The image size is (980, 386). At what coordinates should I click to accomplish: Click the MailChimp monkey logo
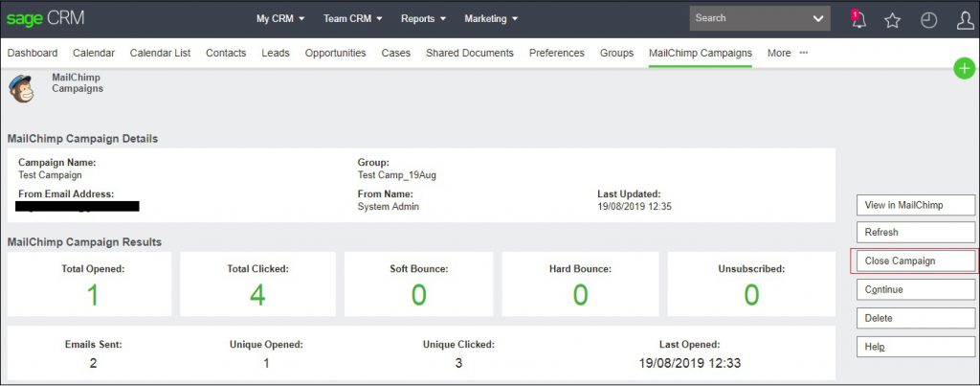[x=21, y=88]
